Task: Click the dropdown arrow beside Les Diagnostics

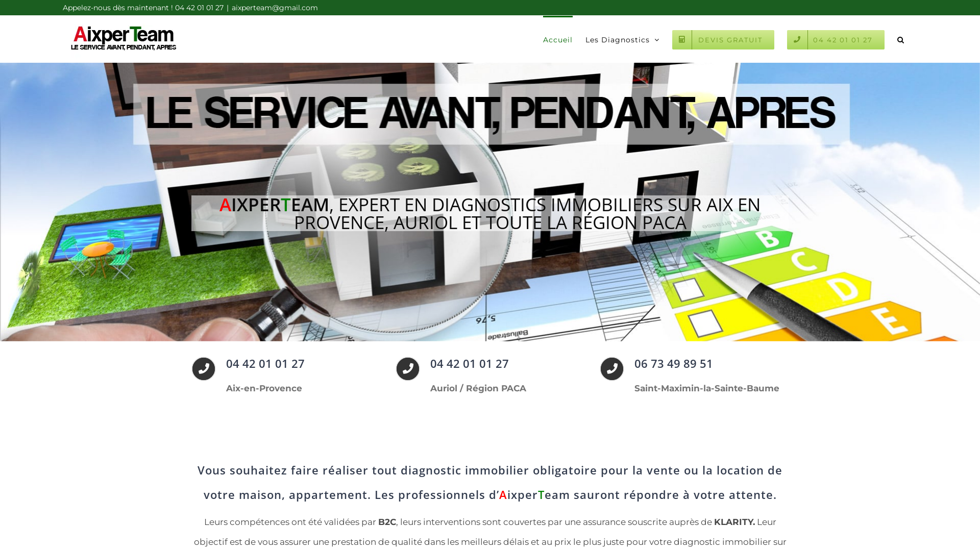Action: [656, 40]
